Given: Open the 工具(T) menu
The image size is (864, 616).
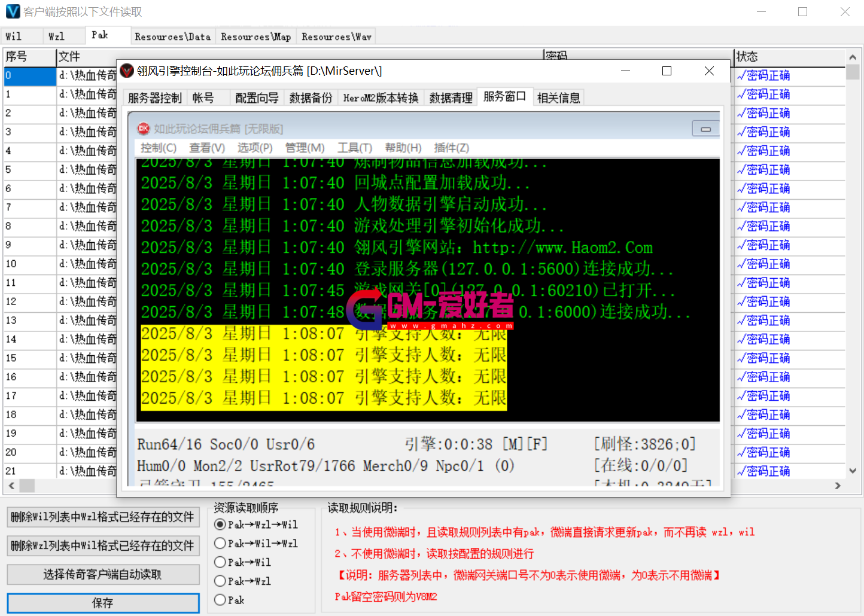Looking at the screenshot, I should point(354,148).
